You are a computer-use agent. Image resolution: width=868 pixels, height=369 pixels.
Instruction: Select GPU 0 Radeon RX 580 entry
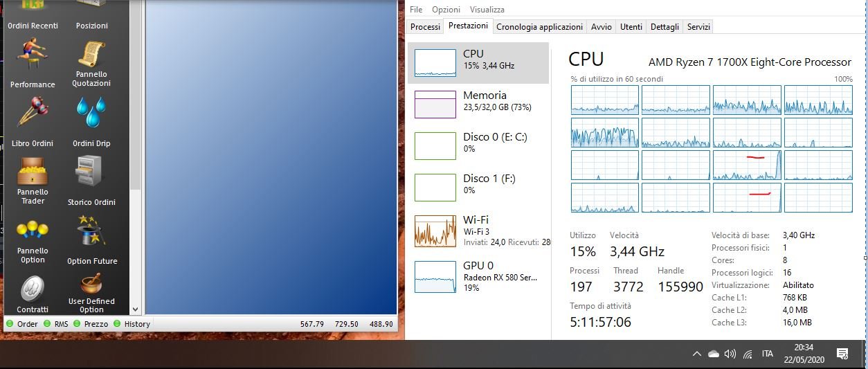pos(478,276)
